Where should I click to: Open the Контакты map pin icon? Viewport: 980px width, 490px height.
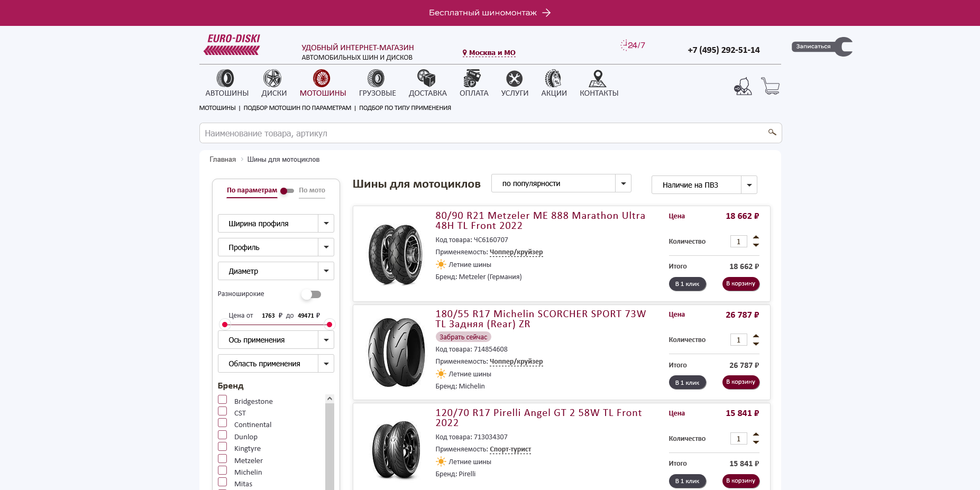[x=598, y=78]
